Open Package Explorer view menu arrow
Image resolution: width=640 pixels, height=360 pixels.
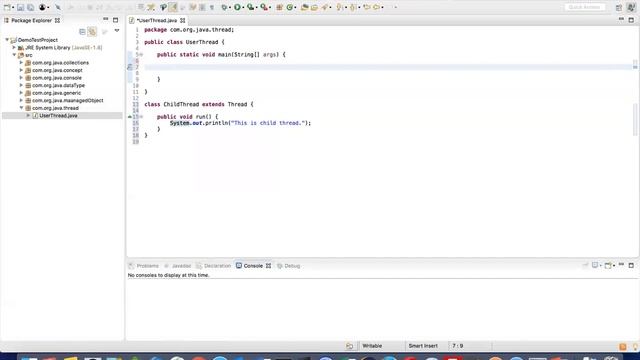pyautogui.click(x=117, y=31)
